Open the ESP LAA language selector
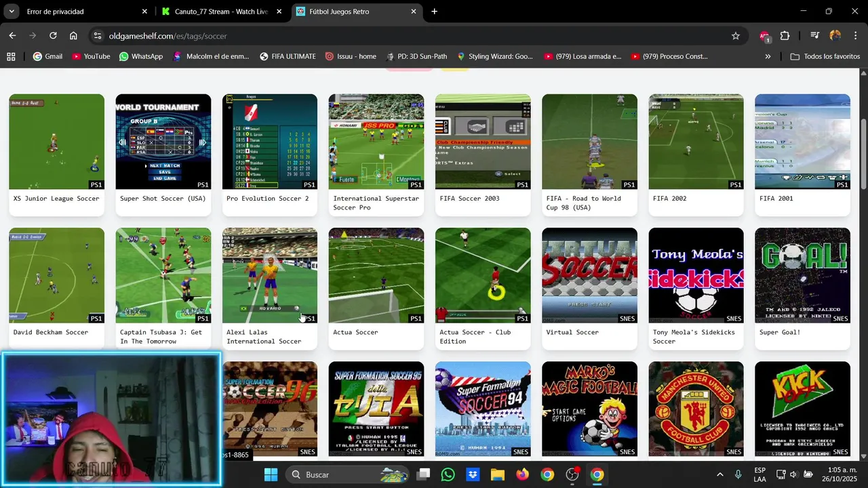Image resolution: width=868 pixels, height=488 pixels. pyautogui.click(x=760, y=474)
